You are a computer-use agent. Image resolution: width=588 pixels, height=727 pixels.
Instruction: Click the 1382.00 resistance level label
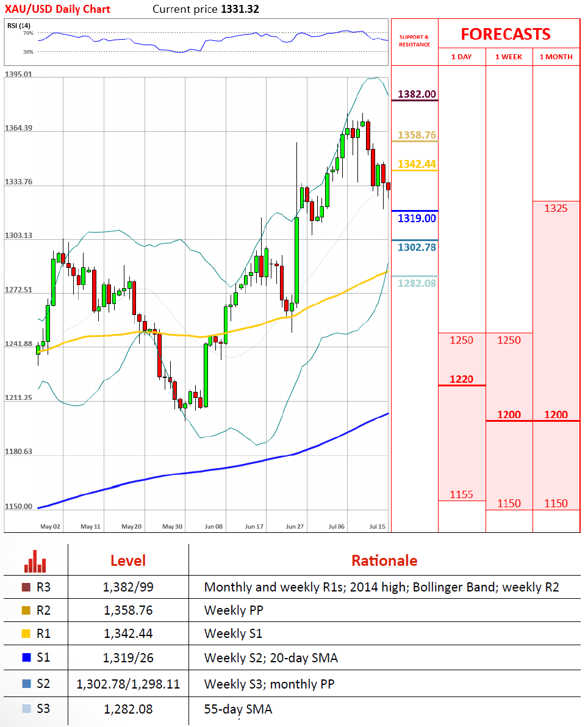[417, 94]
